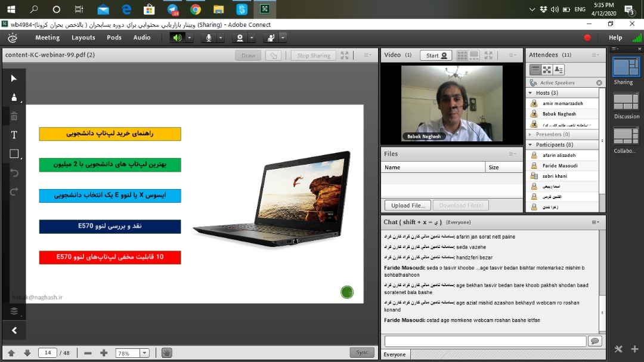The height and width of the screenshot is (362, 644).
Task: Select the hand pan tool
Action: point(167,352)
